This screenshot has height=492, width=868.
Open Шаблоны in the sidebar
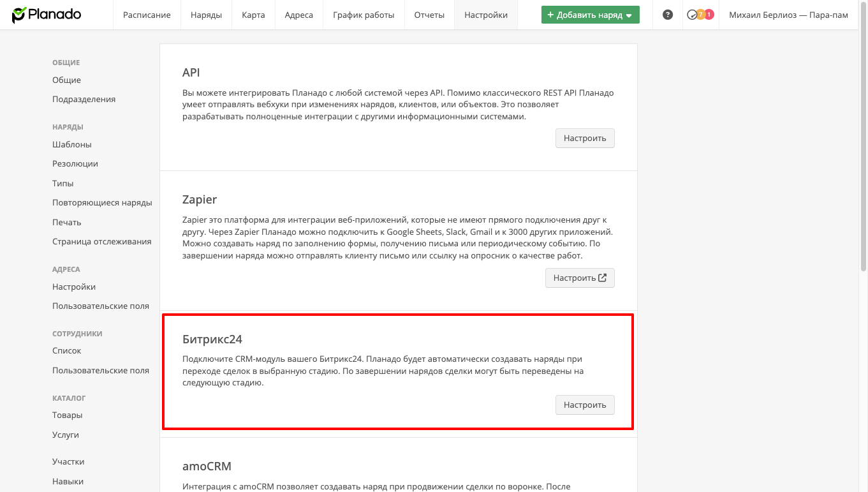coord(72,144)
